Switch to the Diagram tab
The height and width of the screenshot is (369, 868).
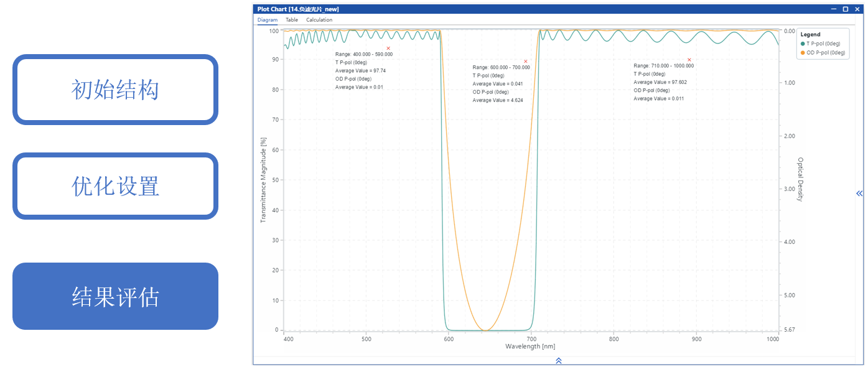click(x=268, y=20)
